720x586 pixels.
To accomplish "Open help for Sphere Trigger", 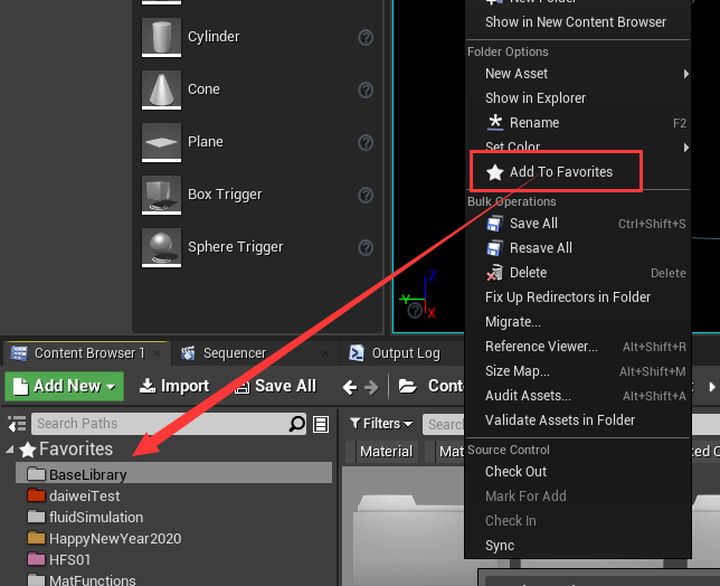I will pyautogui.click(x=366, y=248).
